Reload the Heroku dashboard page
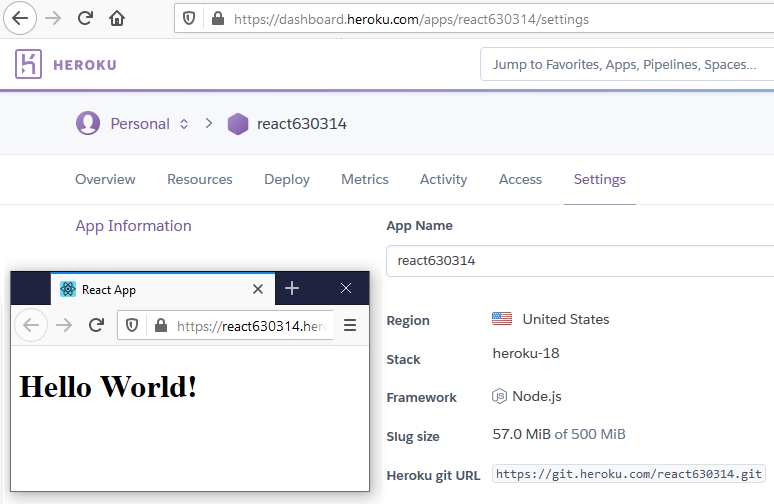 point(85,18)
